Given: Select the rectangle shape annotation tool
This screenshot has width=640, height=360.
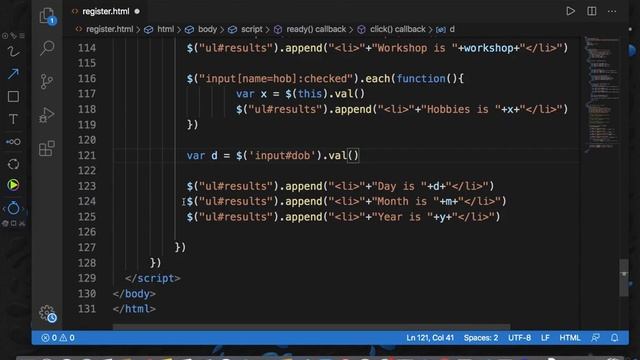Looking at the screenshot, I should click(x=13, y=97).
